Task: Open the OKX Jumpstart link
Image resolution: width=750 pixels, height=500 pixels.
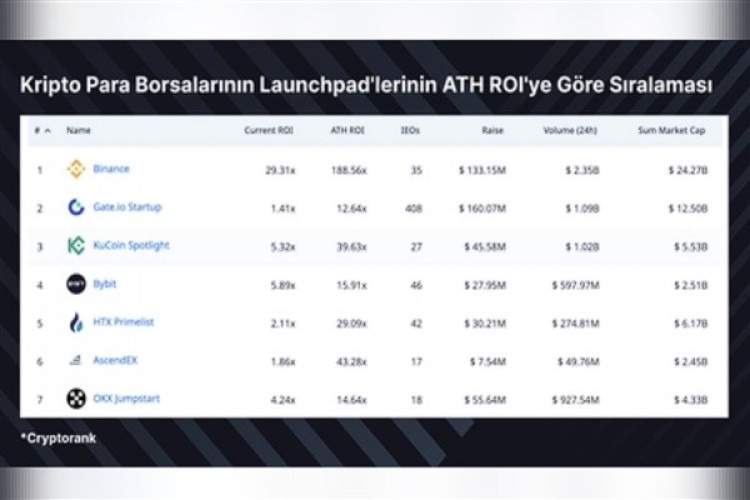Action: (x=126, y=399)
